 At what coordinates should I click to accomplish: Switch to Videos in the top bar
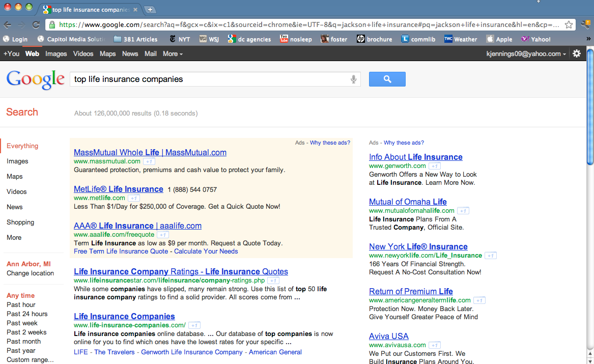click(x=83, y=54)
